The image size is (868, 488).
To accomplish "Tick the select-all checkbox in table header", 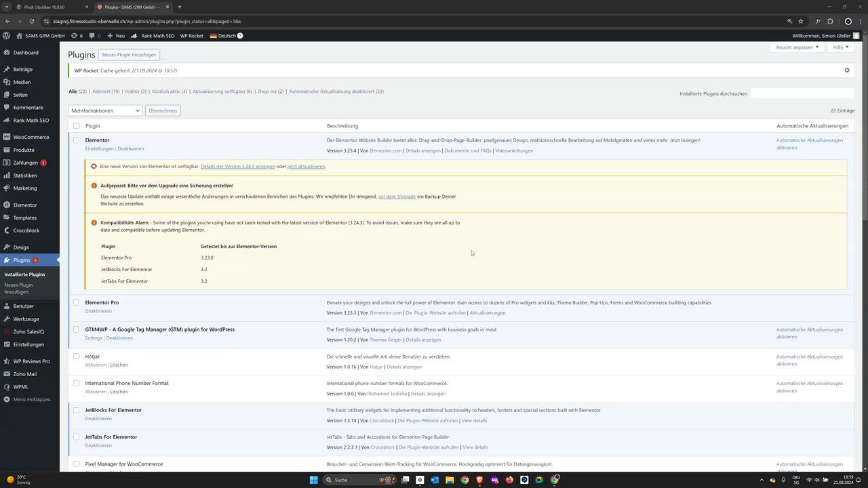I will [x=76, y=125].
